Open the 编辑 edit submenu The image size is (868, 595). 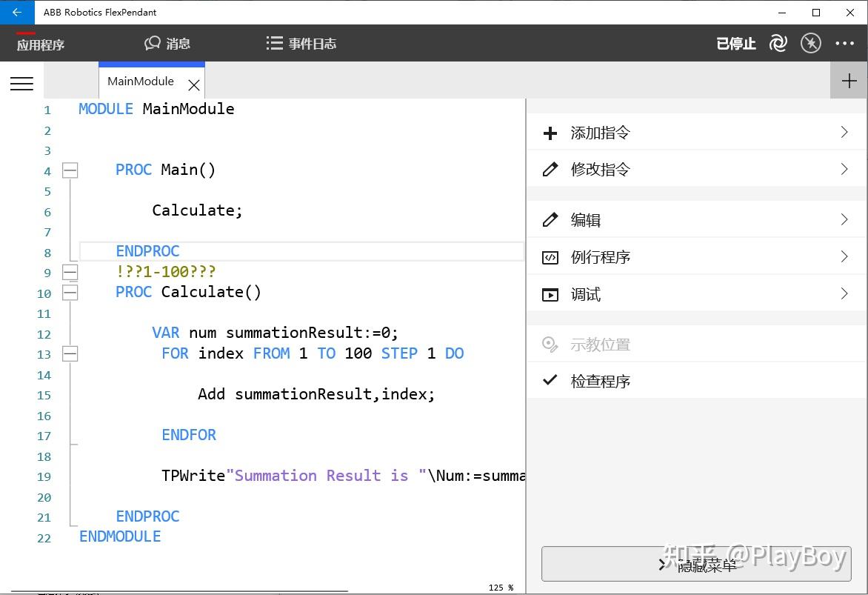696,220
